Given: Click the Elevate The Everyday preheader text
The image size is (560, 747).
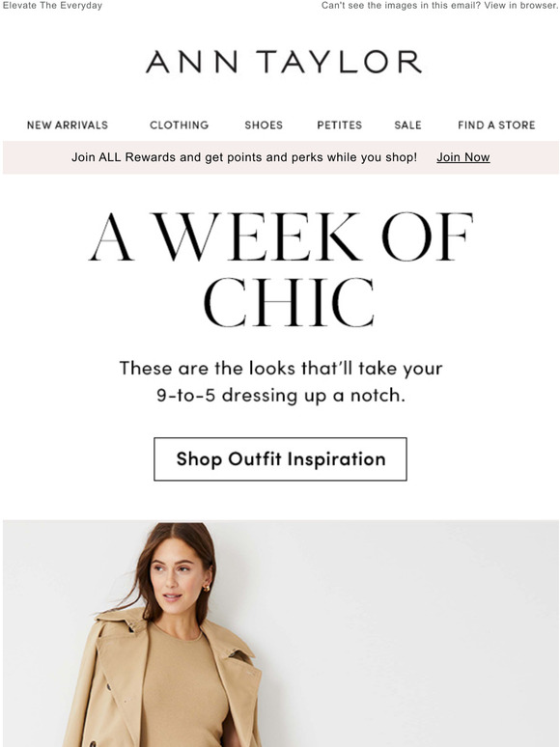Looking at the screenshot, I should 52,6.
